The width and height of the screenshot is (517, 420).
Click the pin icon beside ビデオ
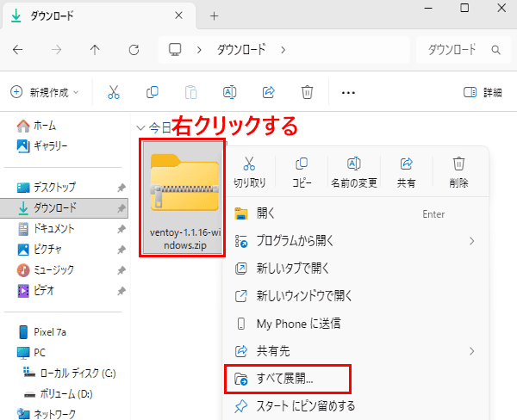121,291
